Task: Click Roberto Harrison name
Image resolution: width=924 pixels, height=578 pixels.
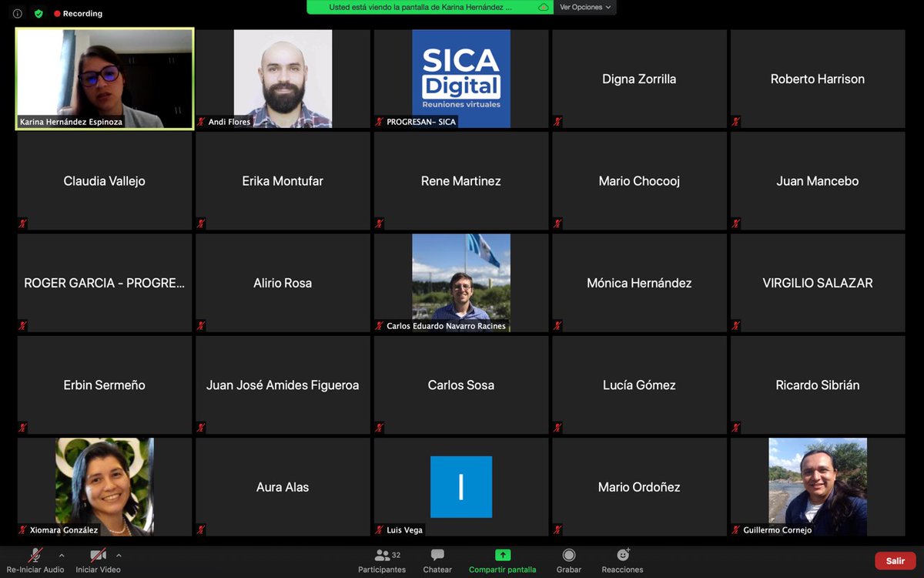Action: coord(818,79)
